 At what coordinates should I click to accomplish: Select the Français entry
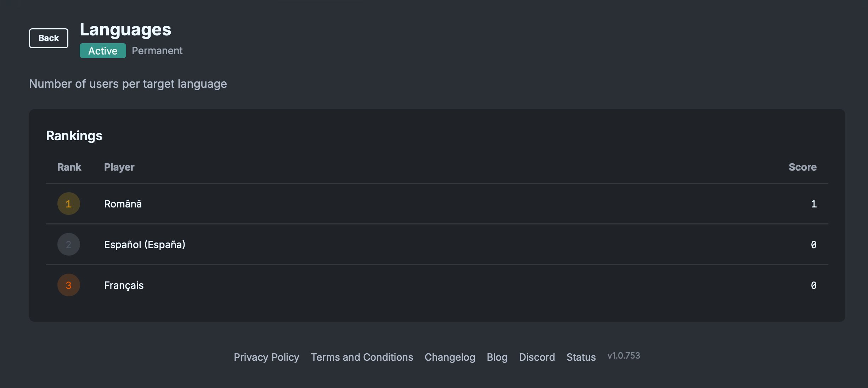(124, 285)
